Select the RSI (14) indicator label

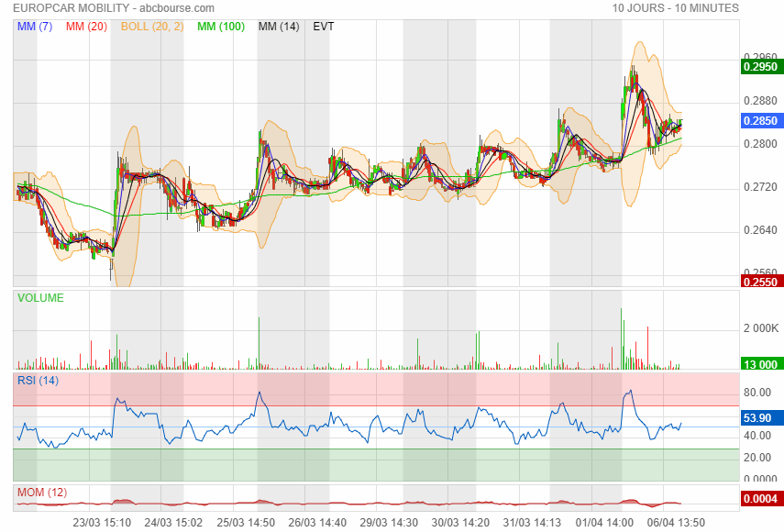[38, 380]
